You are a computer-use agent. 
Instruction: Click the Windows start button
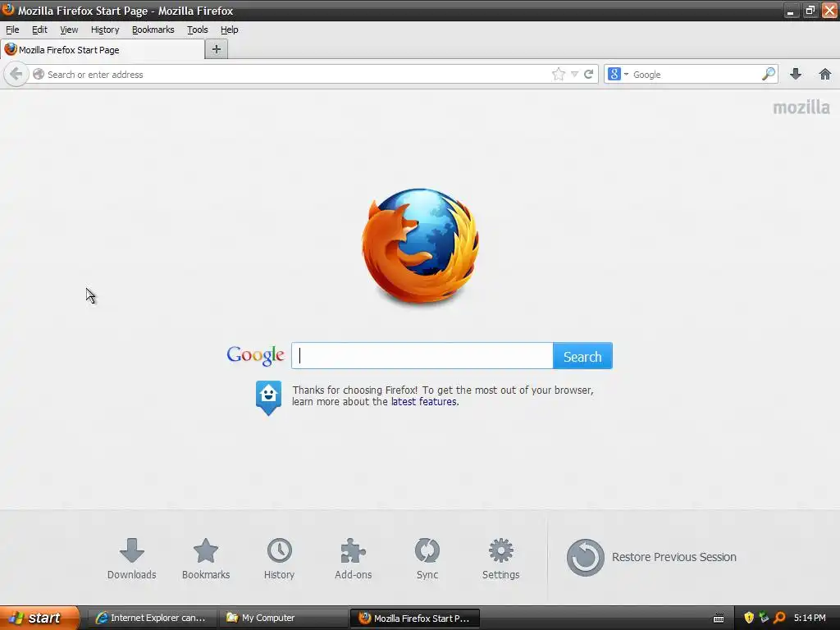[x=39, y=618]
